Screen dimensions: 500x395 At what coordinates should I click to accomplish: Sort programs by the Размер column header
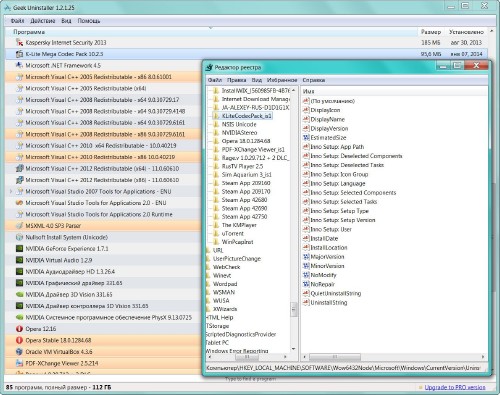click(x=431, y=32)
